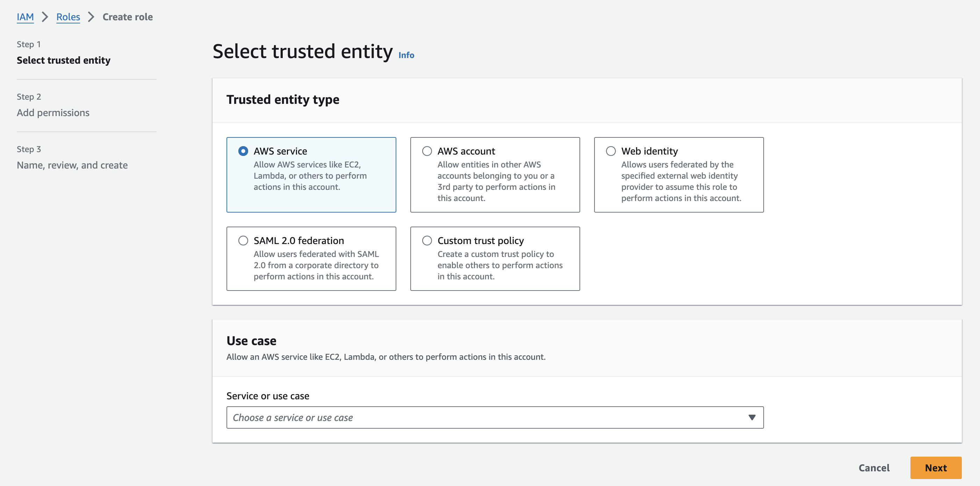This screenshot has width=980, height=486.
Task: Click Step 1 Select trusted entity
Action: (64, 60)
